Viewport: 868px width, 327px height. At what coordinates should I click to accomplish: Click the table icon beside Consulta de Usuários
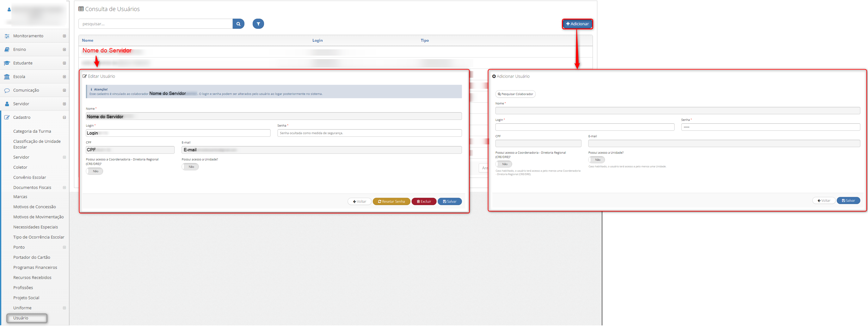coord(81,9)
